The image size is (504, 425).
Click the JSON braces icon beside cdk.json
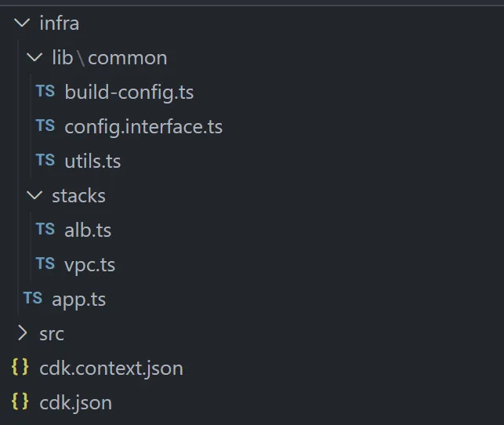tap(20, 402)
